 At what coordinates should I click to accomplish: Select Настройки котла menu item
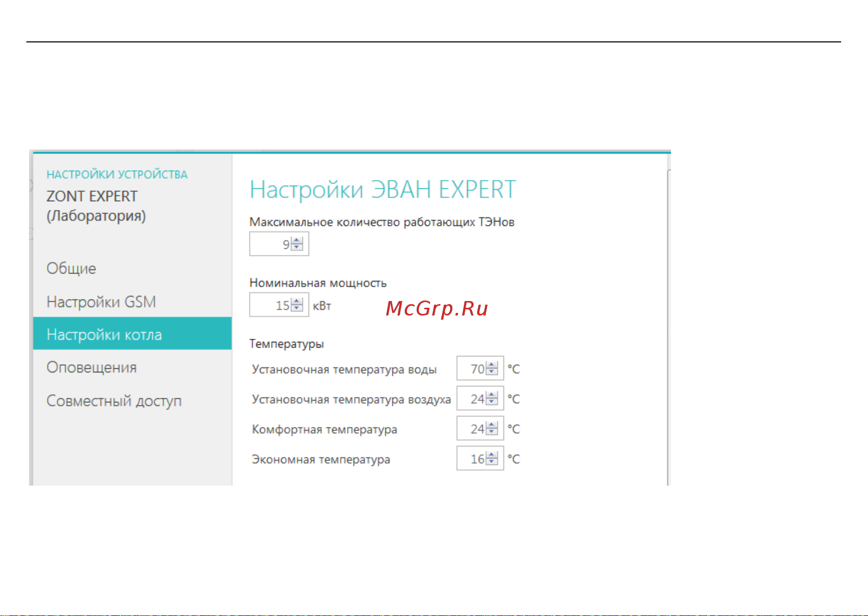click(132, 334)
